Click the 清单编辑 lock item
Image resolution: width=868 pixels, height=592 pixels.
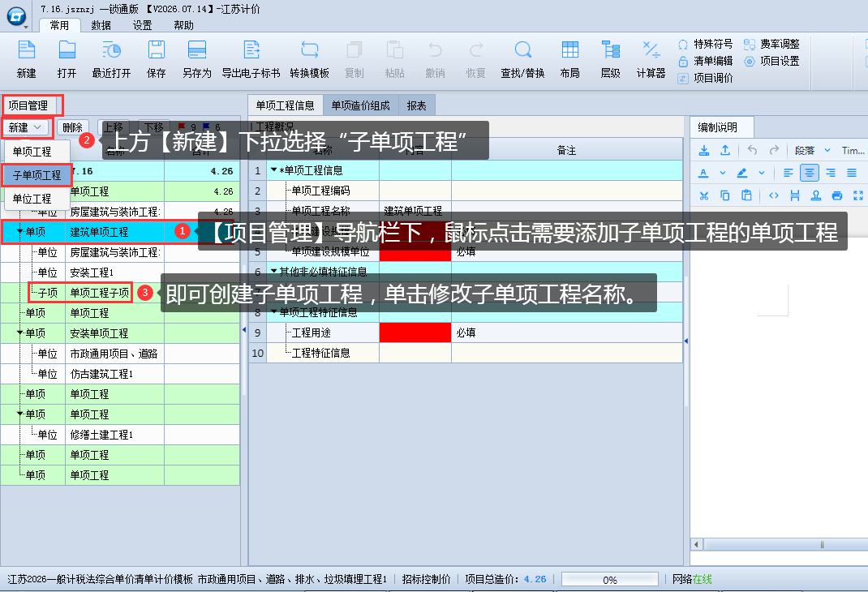pyautogui.click(x=705, y=61)
